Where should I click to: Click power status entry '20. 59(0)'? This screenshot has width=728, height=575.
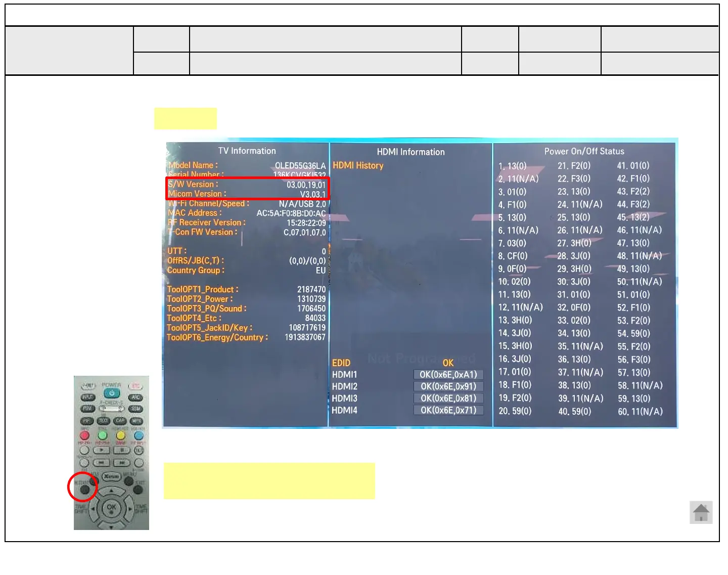(515, 411)
